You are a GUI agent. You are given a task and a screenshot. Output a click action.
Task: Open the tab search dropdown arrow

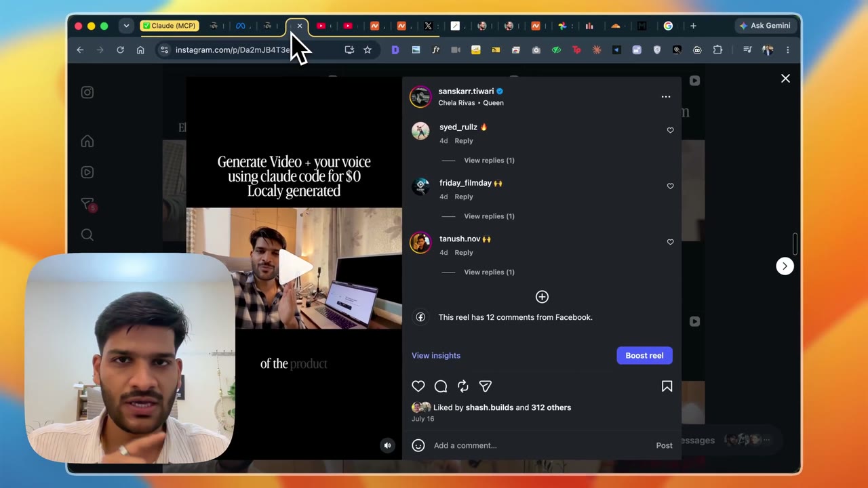point(126,26)
